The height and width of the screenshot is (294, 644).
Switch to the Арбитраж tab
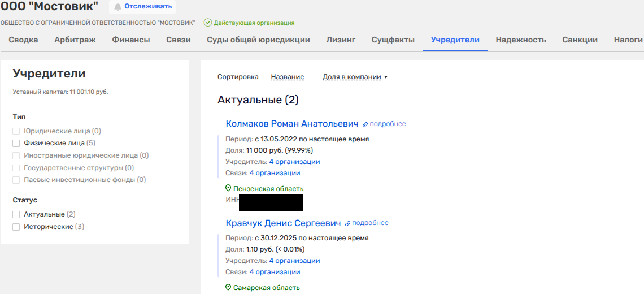75,40
